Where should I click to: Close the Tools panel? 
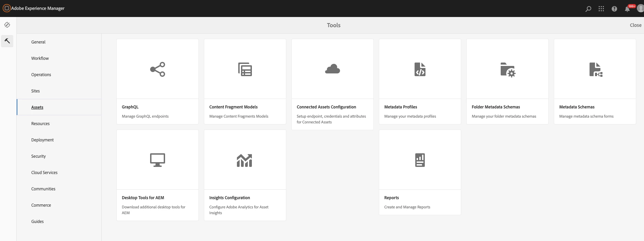(635, 25)
